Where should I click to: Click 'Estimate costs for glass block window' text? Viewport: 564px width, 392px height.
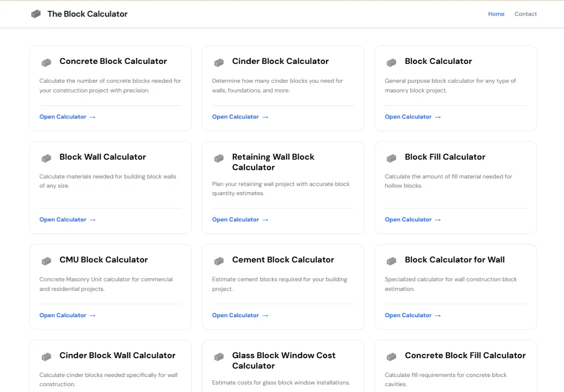(x=281, y=383)
